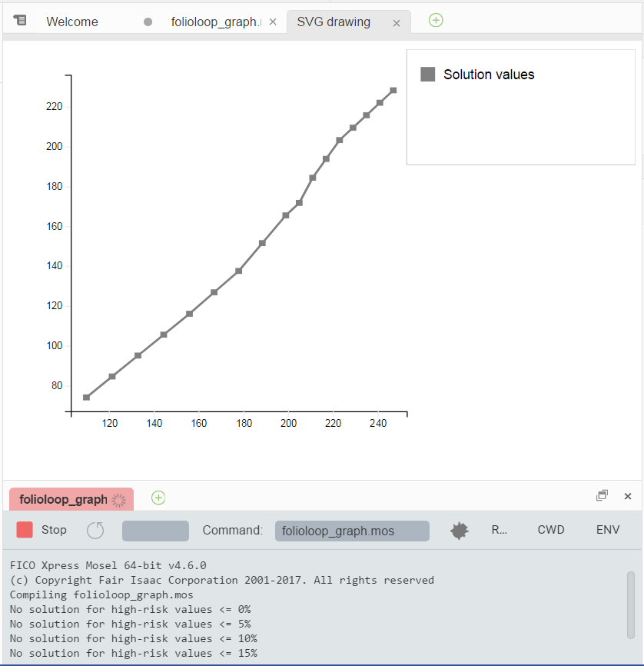This screenshot has width=644, height=666.
Task: Click the x-axis label 240
Action: [378, 424]
